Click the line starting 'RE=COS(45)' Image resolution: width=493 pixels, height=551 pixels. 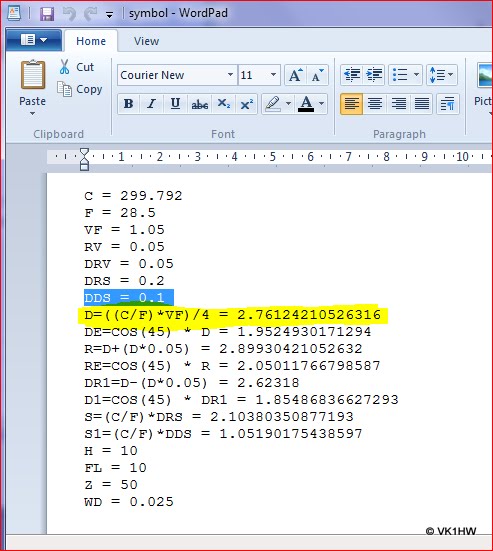232,365
